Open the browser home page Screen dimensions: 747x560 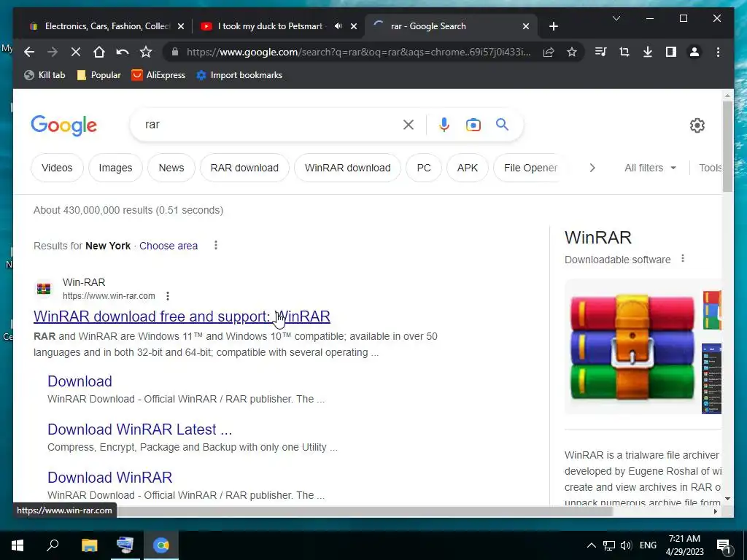99,52
